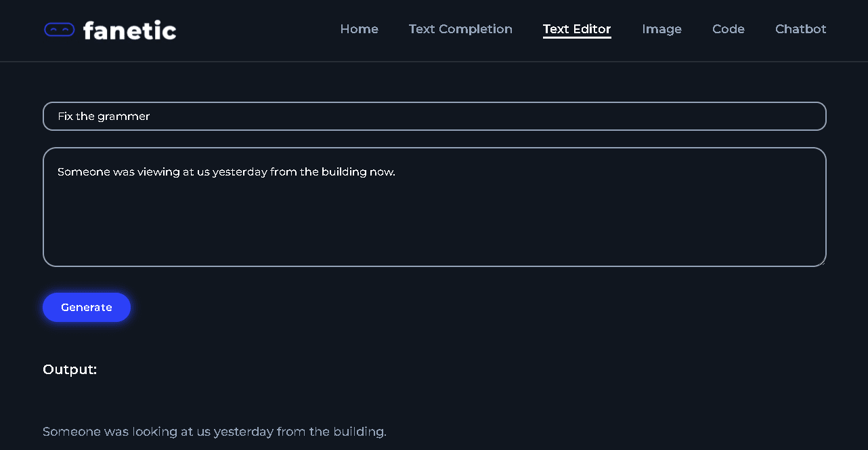Click the fanetic robot-face logo icon
The width and height of the screenshot is (868, 450).
[59, 29]
